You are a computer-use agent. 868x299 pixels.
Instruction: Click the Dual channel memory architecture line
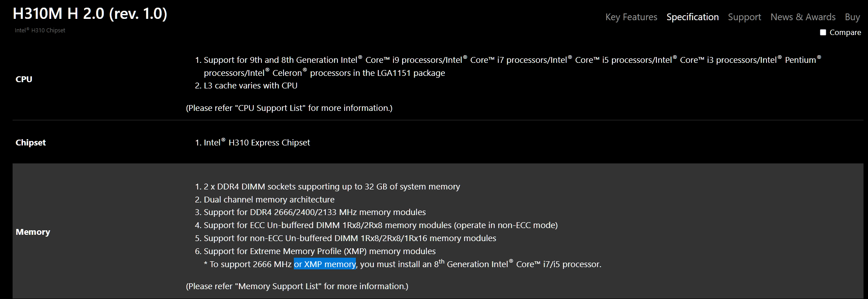pos(269,199)
